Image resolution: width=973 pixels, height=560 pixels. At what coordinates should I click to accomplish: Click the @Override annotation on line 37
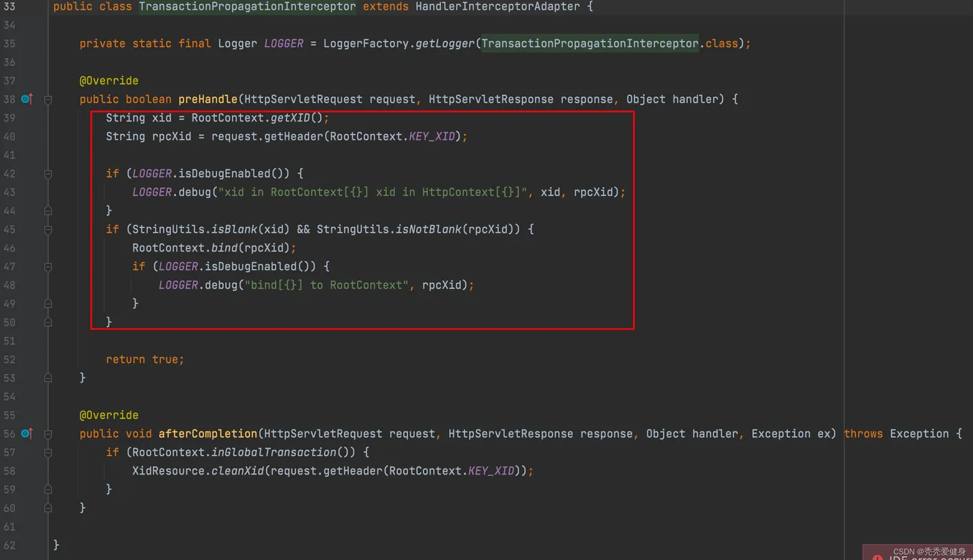pos(109,81)
